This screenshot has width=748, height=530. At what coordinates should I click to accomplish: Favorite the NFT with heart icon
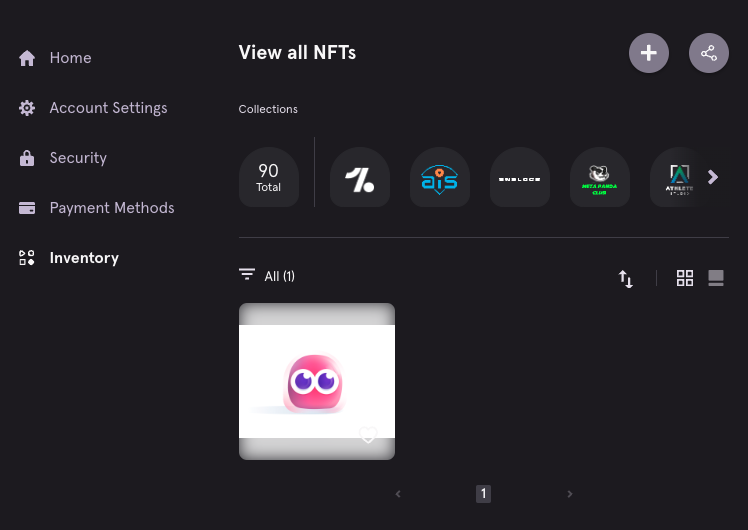tap(368, 435)
